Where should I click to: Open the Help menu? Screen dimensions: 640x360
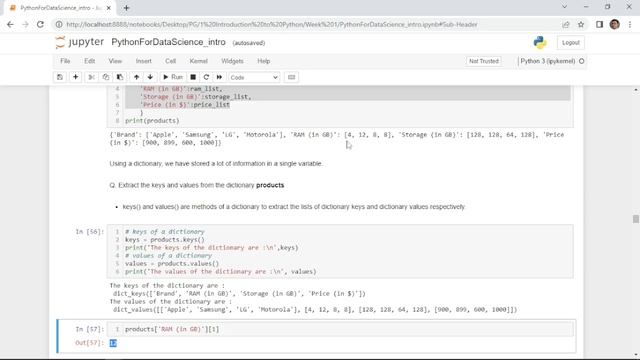coord(264,61)
